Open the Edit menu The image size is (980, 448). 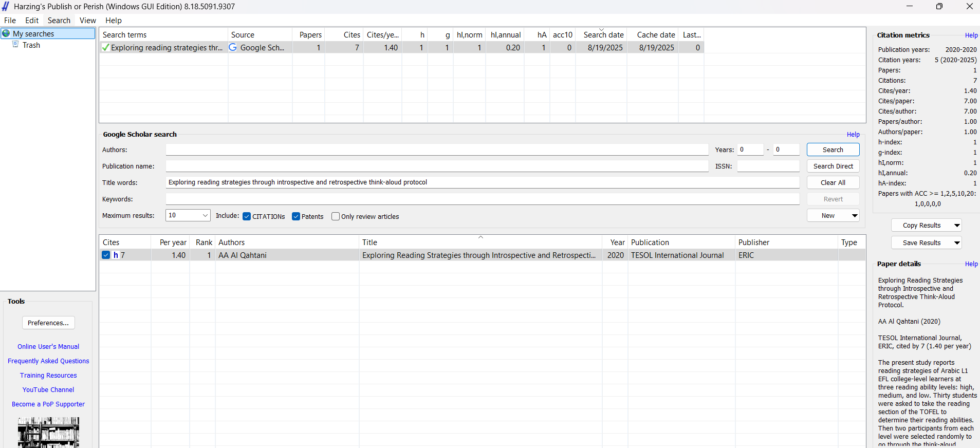click(32, 21)
